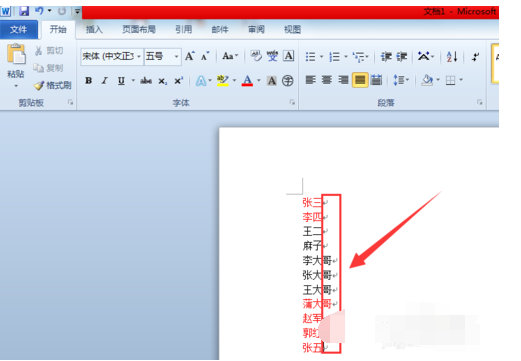521x361 pixels.
Task: Open the 页面布局 ribbon tab
Action: coord(139,30)
